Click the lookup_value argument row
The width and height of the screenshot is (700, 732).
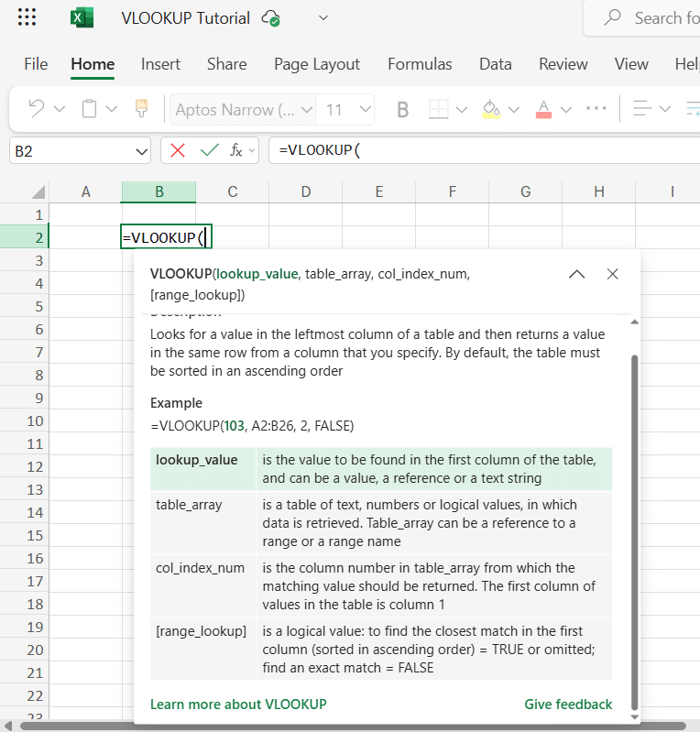coord(381,469)
